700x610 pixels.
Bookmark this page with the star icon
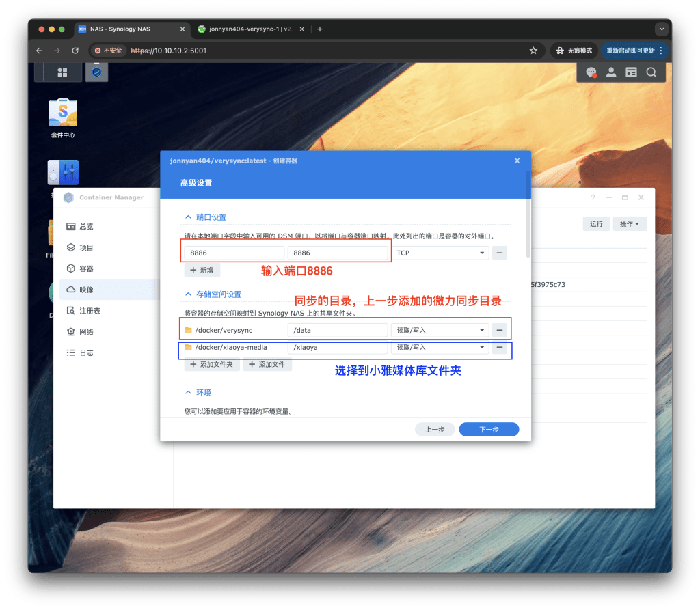(x=533, y=51)
